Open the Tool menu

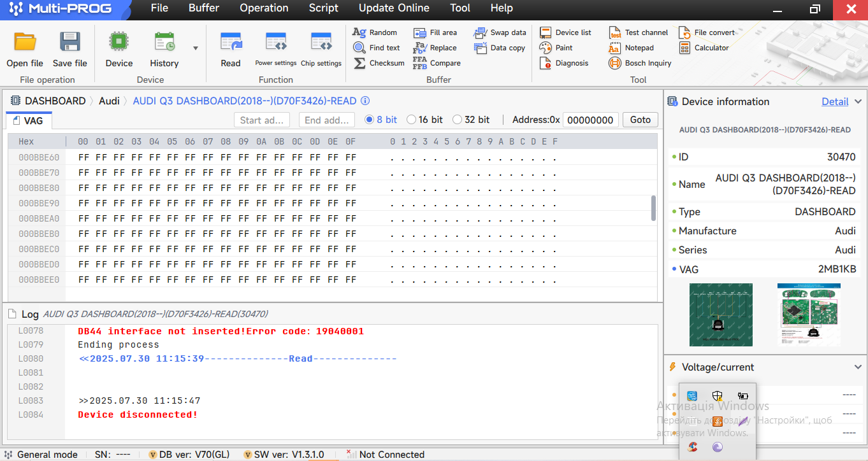coord(460,8)
